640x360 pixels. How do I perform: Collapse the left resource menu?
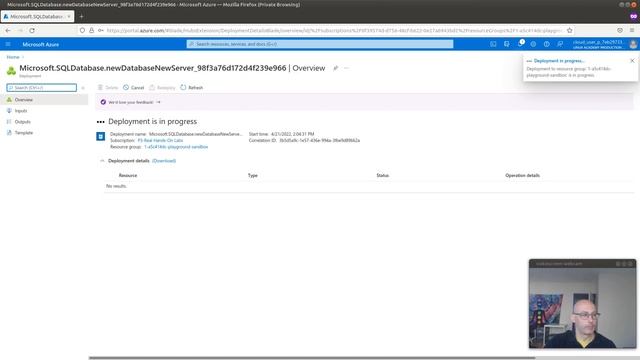pyautogui.click(x=83, y=88)
